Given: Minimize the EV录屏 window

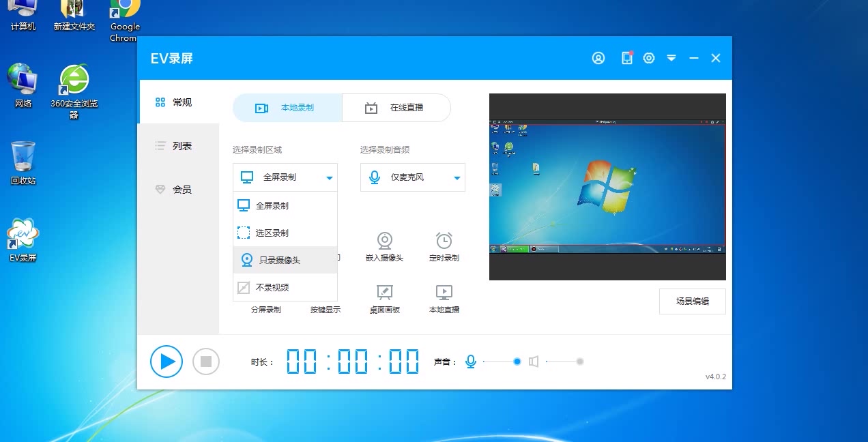Looking at the screenshot, I should 694,59.
